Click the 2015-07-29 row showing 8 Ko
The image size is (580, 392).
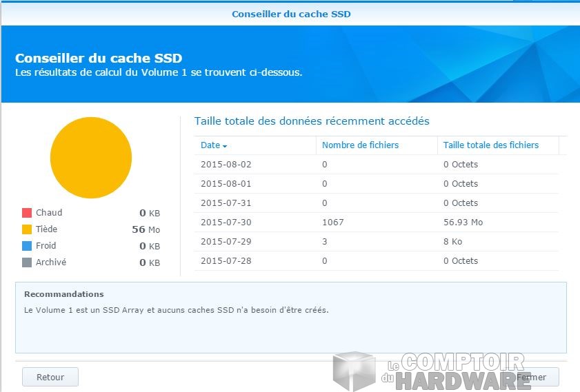point(379,242)
